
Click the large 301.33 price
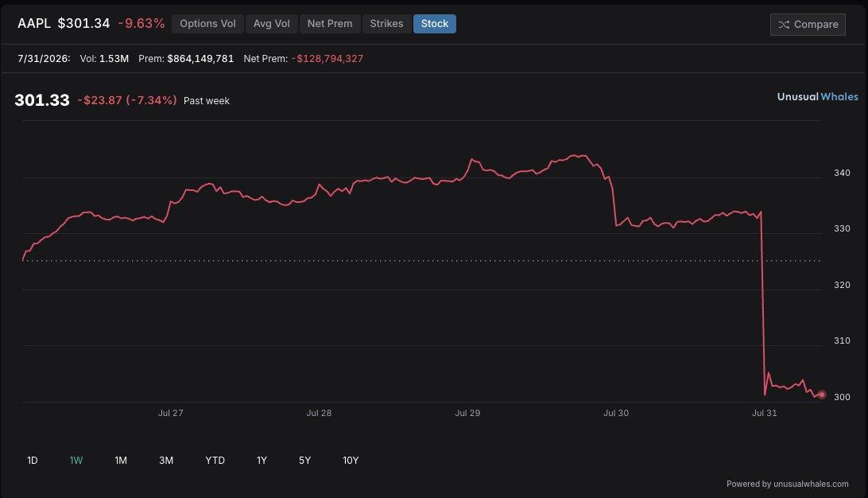(42, 100)
